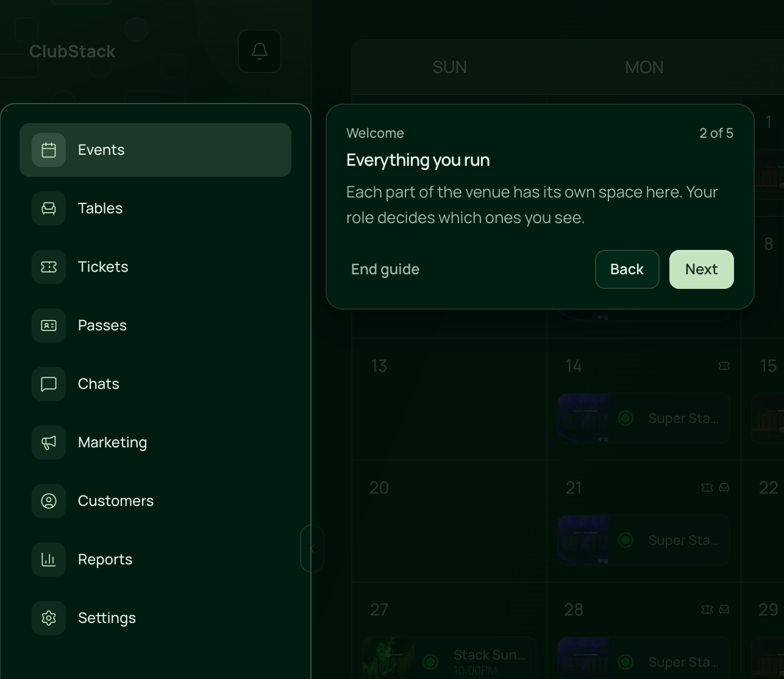Open the Stack Sun... event on day 27
Viewport: 784px width, 679px height.
click(x=449, y=658)
